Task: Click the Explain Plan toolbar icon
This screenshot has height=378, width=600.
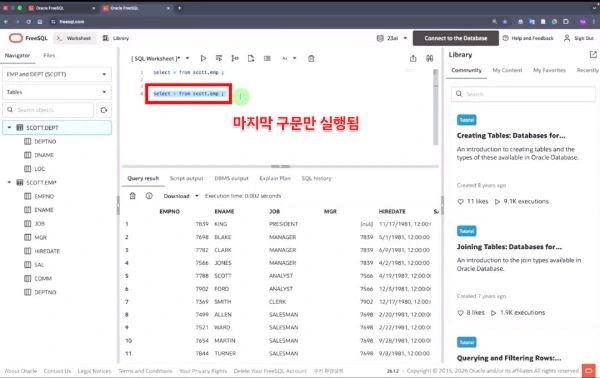Action: pos(235,58)
